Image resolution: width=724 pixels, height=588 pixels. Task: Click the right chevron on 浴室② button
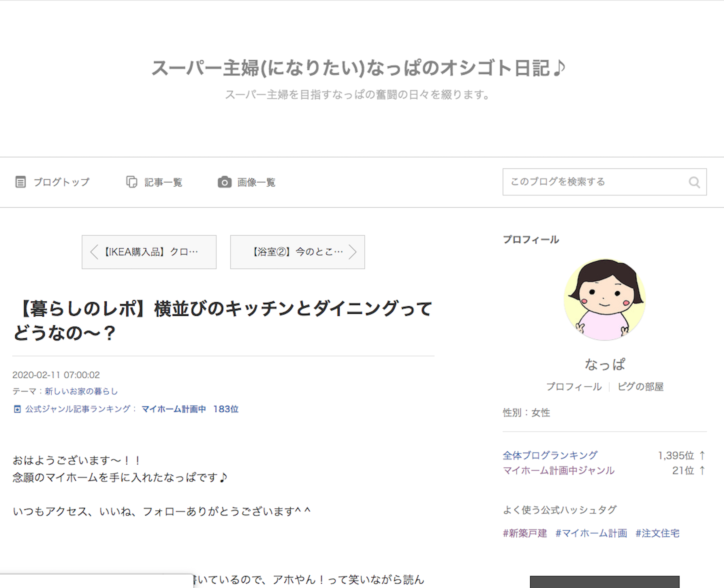coord(352,252)
